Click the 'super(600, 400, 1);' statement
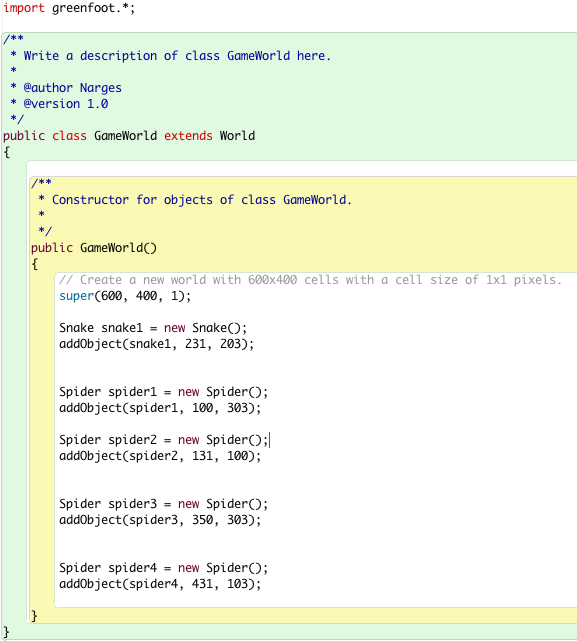The width and height of the screenshot is (577, 641). [125, 296]
